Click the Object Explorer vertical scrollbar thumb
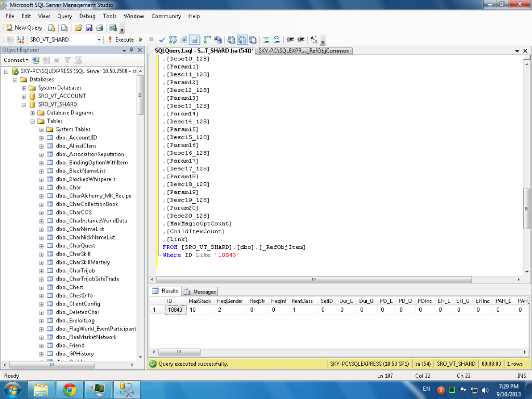Screen dimensions: 532x399 tap(140, 95)
